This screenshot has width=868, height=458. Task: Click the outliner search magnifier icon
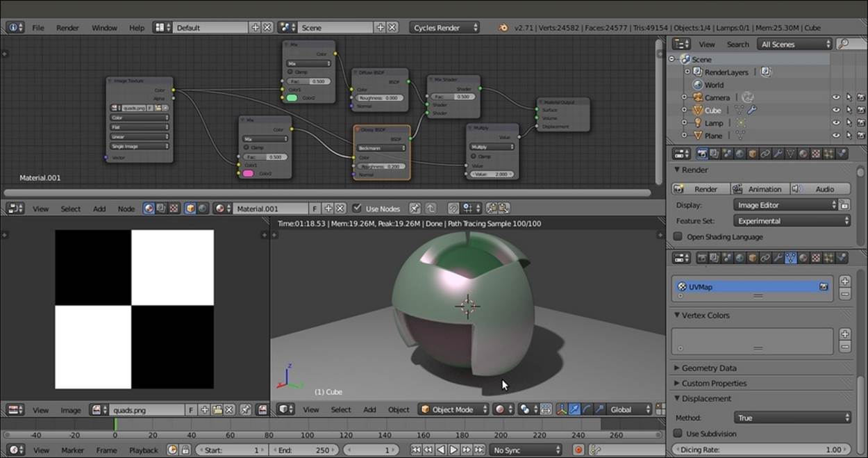pos(843,44)
